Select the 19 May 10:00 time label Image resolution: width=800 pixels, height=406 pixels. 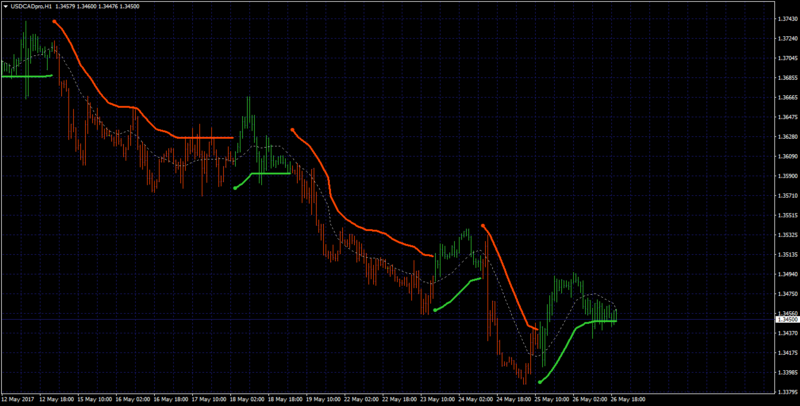[x=322, y=397]
